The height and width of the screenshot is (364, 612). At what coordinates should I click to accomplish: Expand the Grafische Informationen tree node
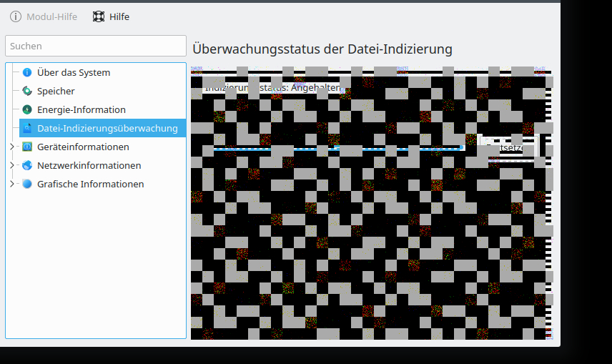[x=11, y=184]
